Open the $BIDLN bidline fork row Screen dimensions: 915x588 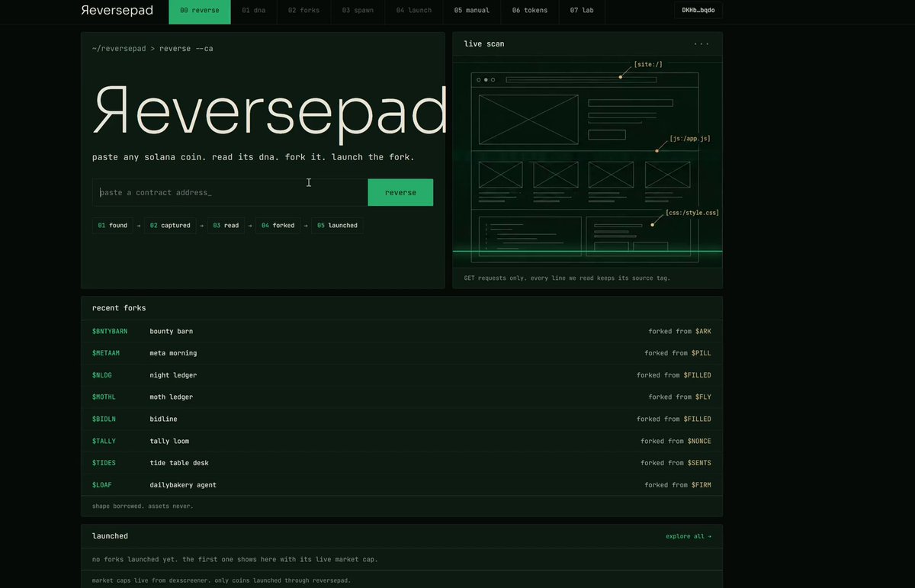pyautogui.click(x=402, y=419)
